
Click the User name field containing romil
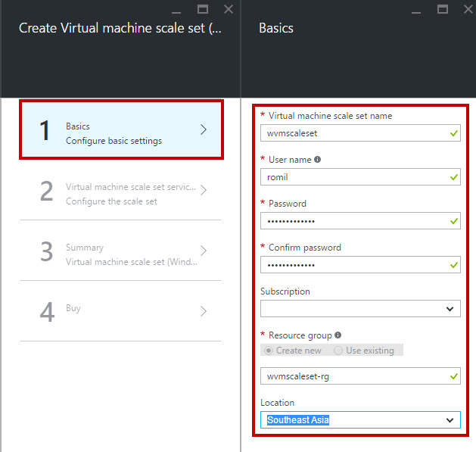tap(360, 177)
